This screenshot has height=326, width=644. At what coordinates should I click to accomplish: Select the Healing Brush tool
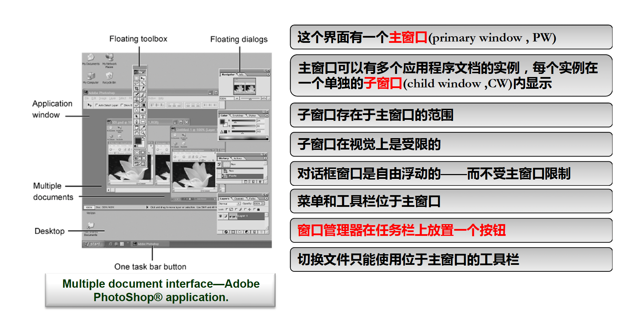pyautogui.click(x=137, y=94)
